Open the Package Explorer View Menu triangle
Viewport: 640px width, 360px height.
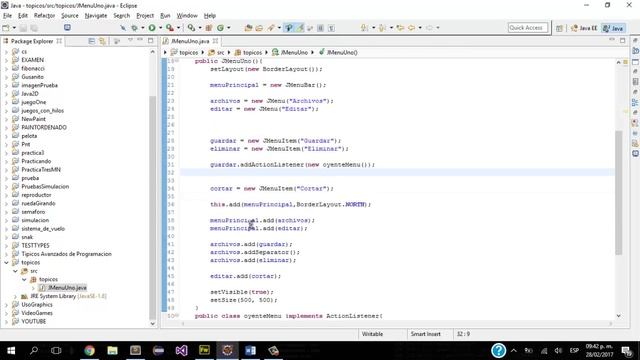pos(130,40)
